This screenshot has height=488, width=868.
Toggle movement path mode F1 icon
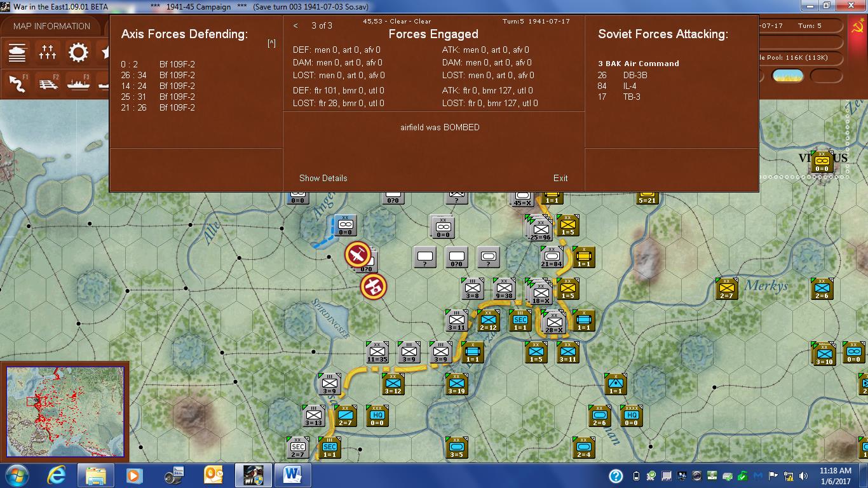tap(18, 83)
